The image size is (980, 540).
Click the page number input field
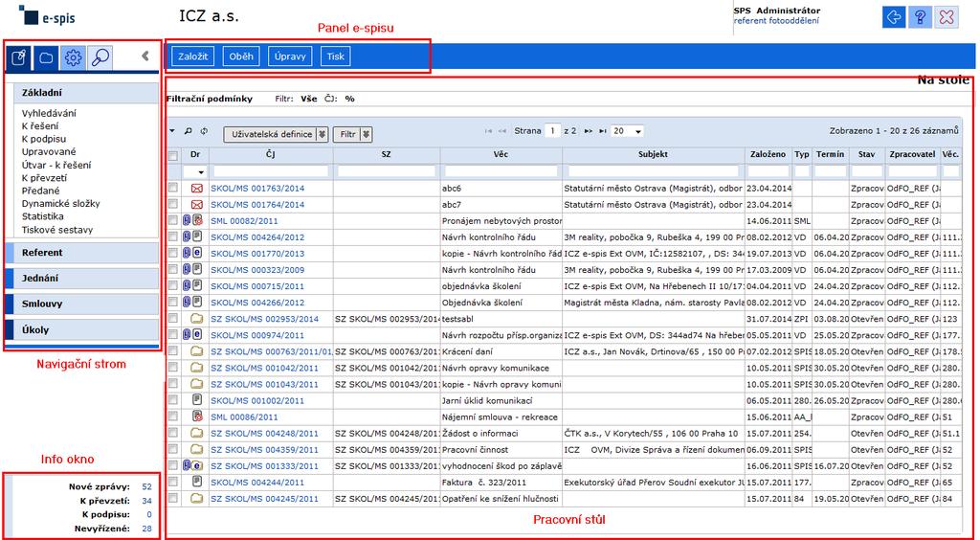[552, 131]
